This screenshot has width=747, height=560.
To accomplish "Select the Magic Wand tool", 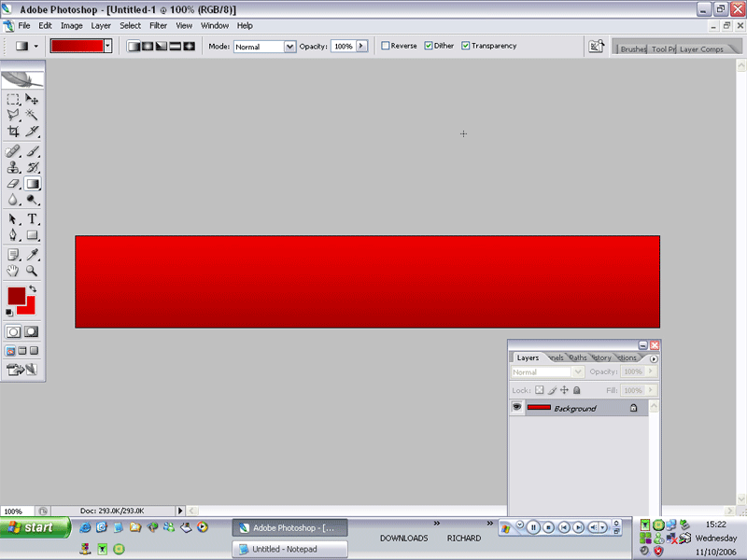I will (32, 115).
